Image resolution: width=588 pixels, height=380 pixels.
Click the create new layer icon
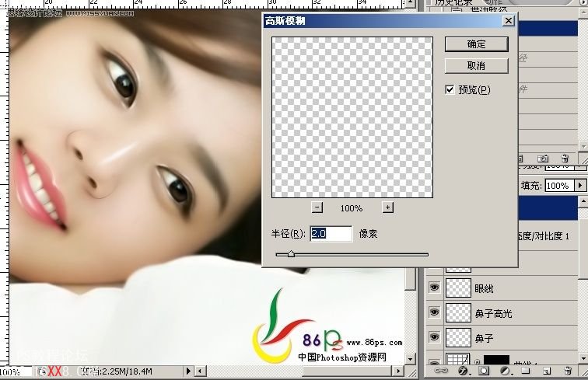548,371
